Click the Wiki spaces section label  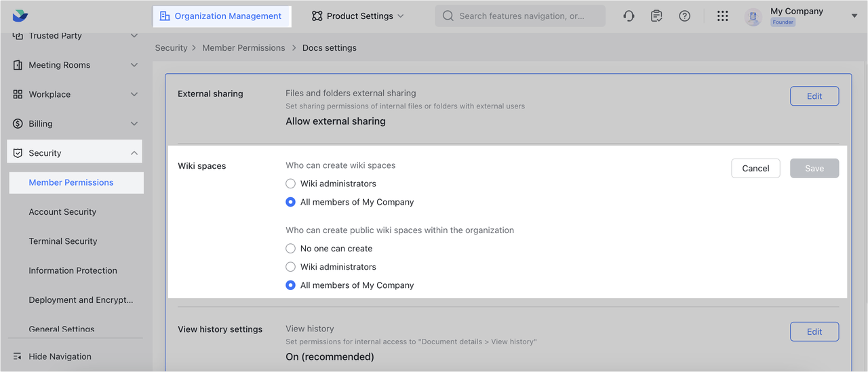pos(202,166)
